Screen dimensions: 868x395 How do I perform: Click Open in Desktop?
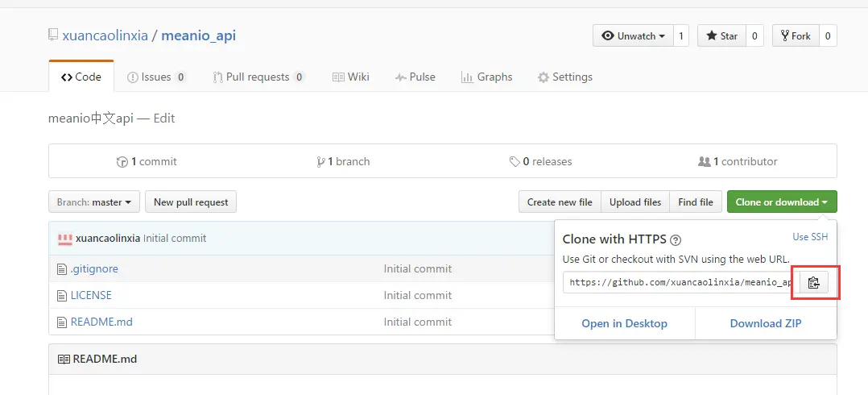[625, 323]
